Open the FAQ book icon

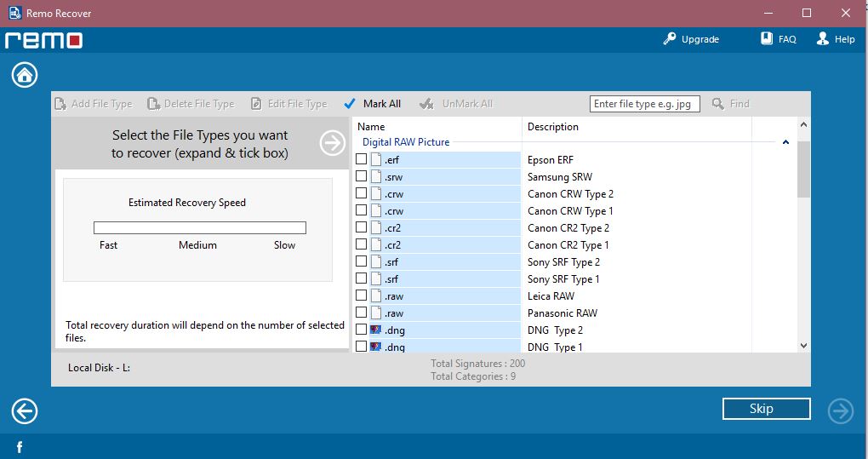(x=767, y=39)
